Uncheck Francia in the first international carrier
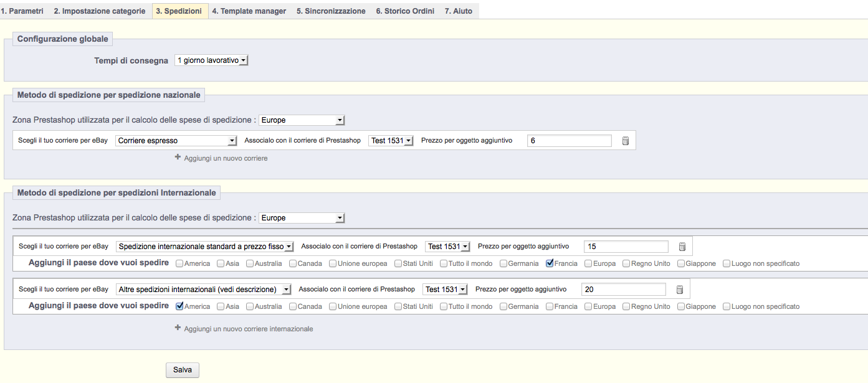 coord(550,263)
